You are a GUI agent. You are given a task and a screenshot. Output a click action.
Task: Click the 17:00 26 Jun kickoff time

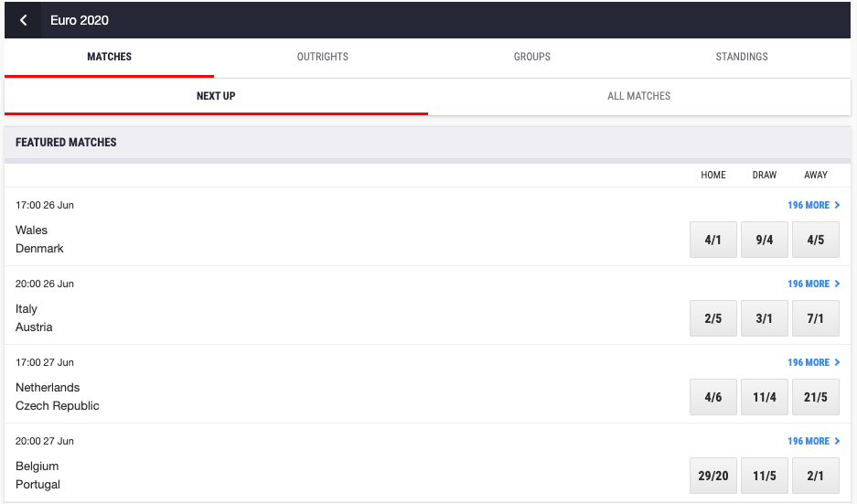tap(44, 205)
